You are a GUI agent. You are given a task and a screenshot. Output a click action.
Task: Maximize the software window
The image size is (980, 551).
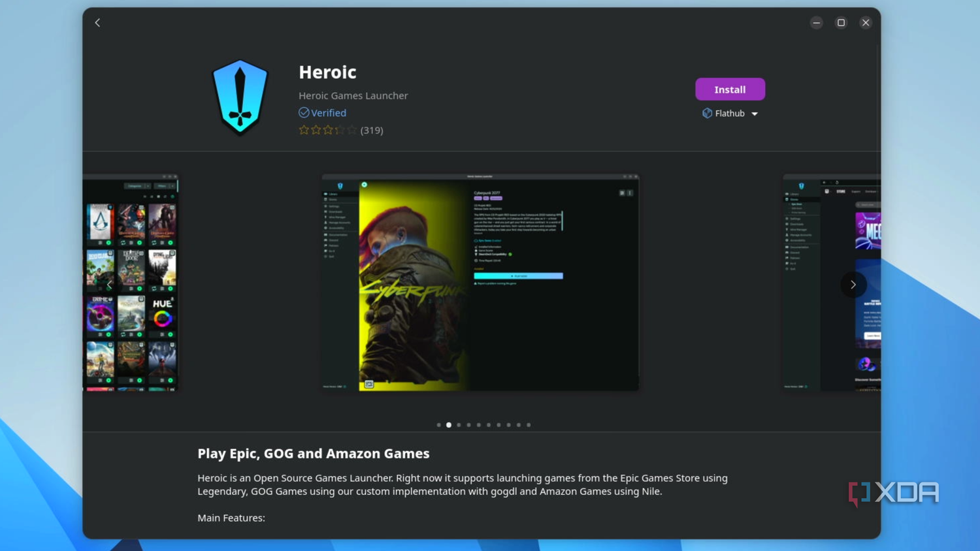pos(841,23)
